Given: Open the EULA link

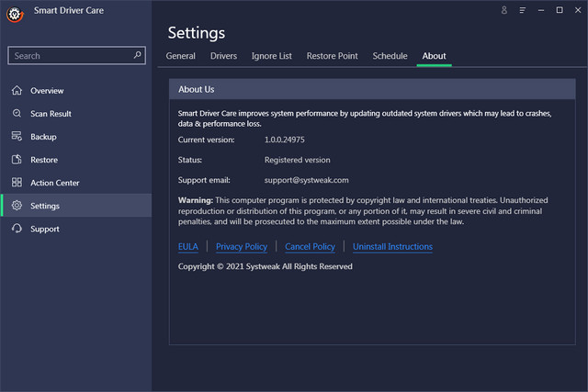Looking at the screenshot, I should pyautogui.click(x=187, y=246).
